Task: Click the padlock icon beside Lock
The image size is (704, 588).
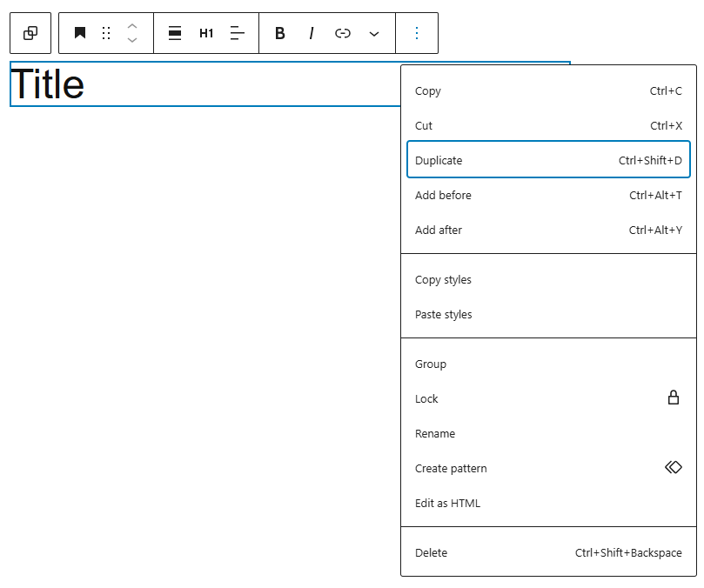Action: [673, 398]
